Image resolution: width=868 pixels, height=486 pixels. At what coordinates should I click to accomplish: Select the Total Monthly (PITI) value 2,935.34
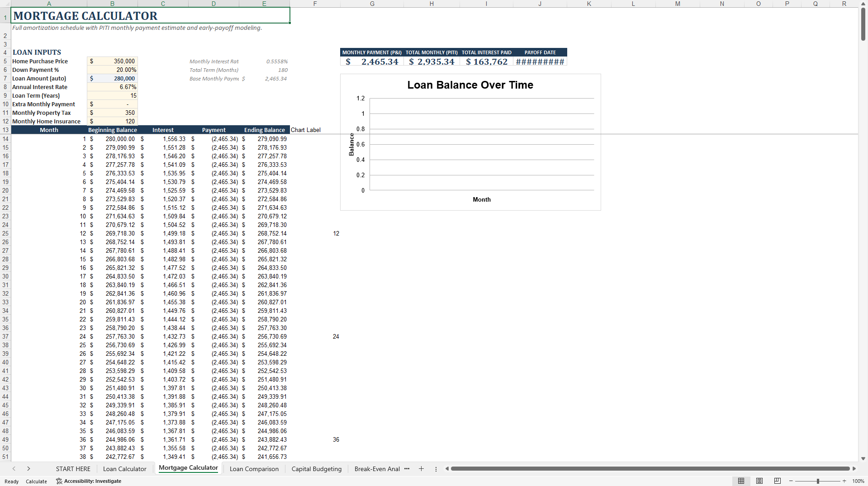point(432,62)
